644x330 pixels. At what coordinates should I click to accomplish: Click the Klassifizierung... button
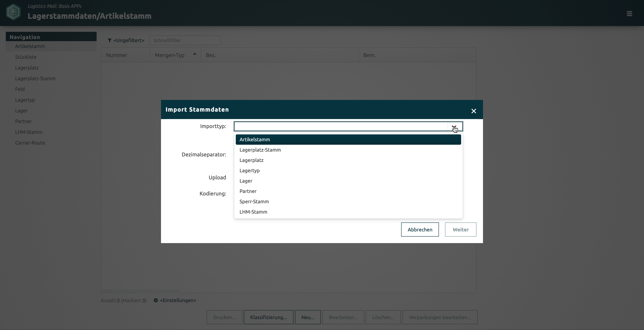tap(268, 317)
